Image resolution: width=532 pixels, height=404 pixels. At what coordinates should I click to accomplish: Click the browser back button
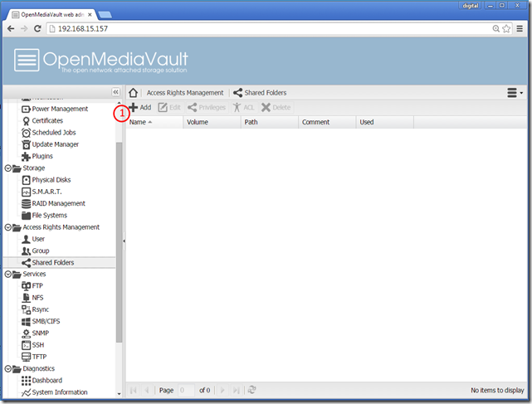[11, 29]
